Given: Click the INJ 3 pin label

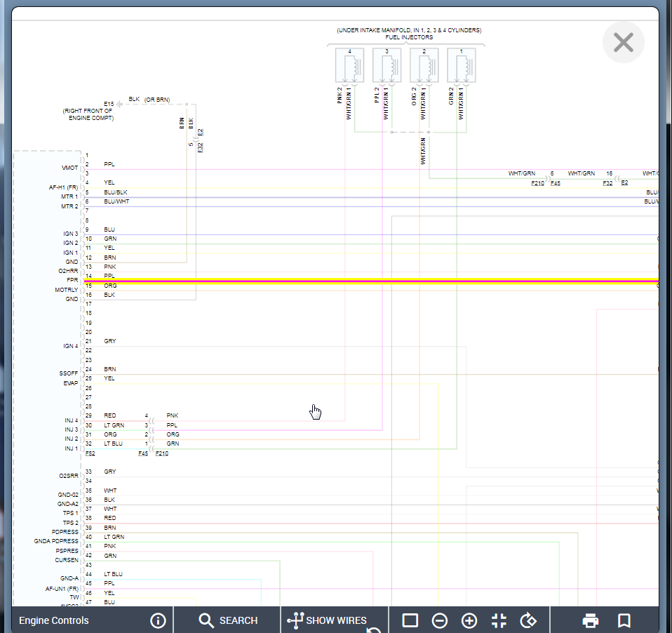Looking at the screenshot, I should [72, 429].
